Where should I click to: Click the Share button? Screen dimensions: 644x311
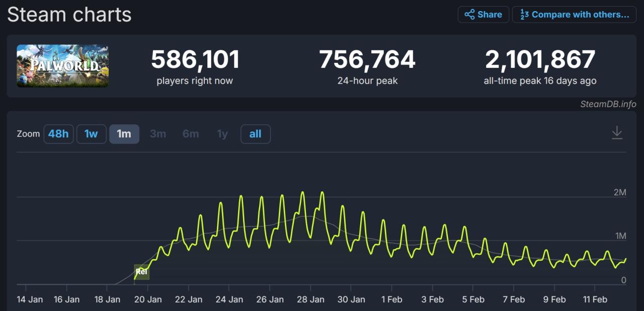(x=483, y=15)
